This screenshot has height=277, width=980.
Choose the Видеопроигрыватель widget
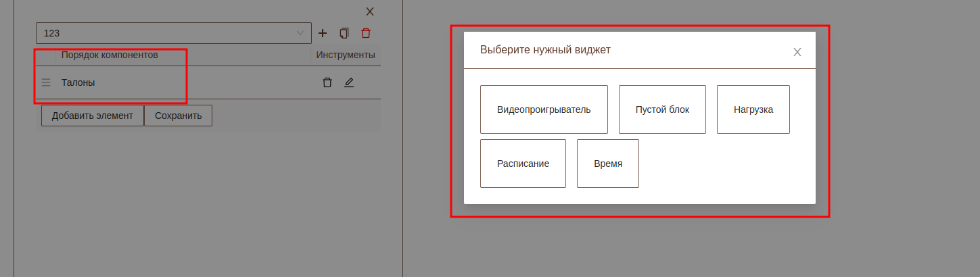(x=544, y=109)
